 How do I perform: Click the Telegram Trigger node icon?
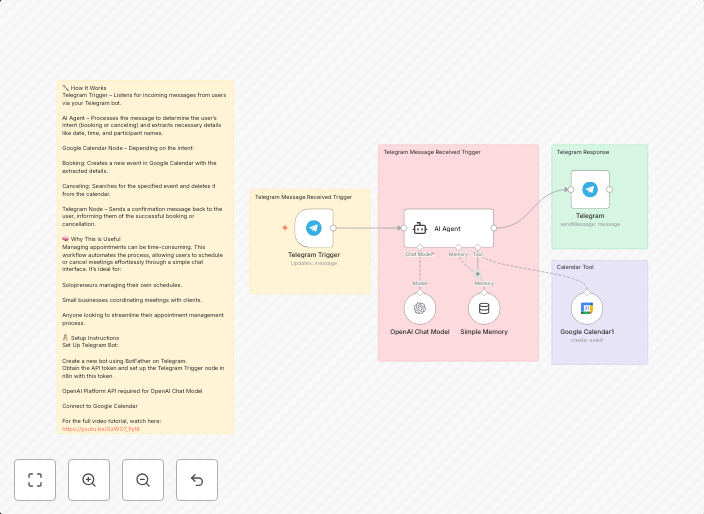(x=314, y=228)
